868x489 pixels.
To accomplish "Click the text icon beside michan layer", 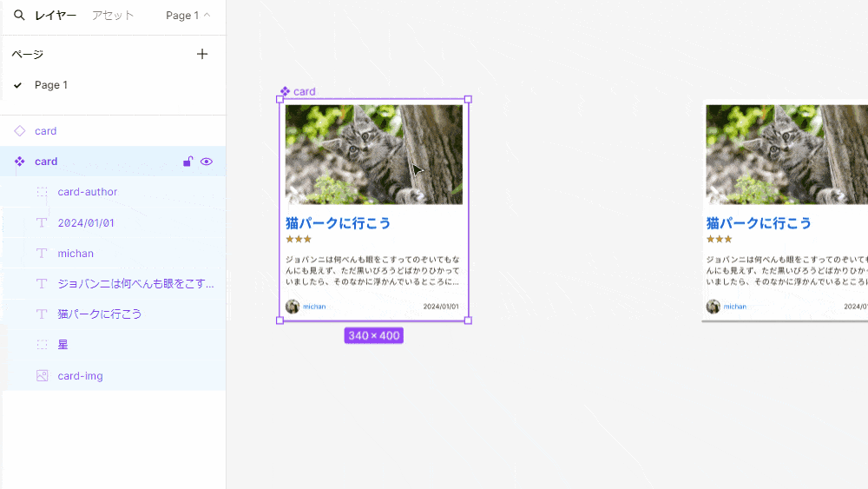I will click(x=42, y=253).
